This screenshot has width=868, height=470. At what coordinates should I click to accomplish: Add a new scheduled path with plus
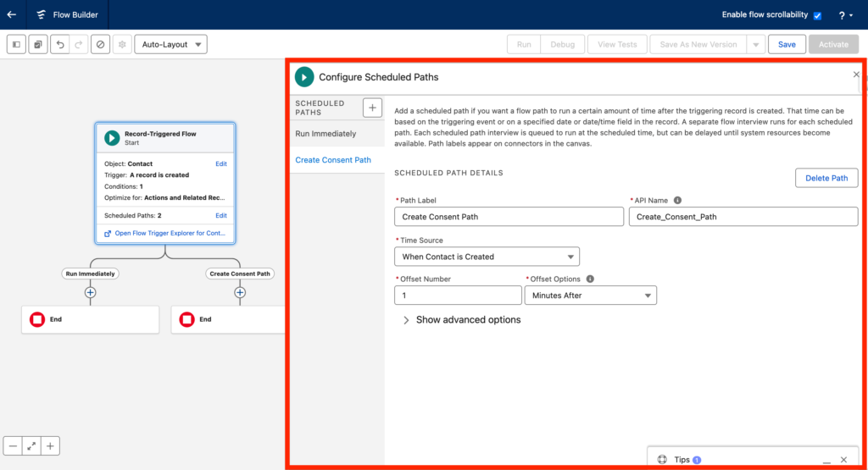coord(372,107)
